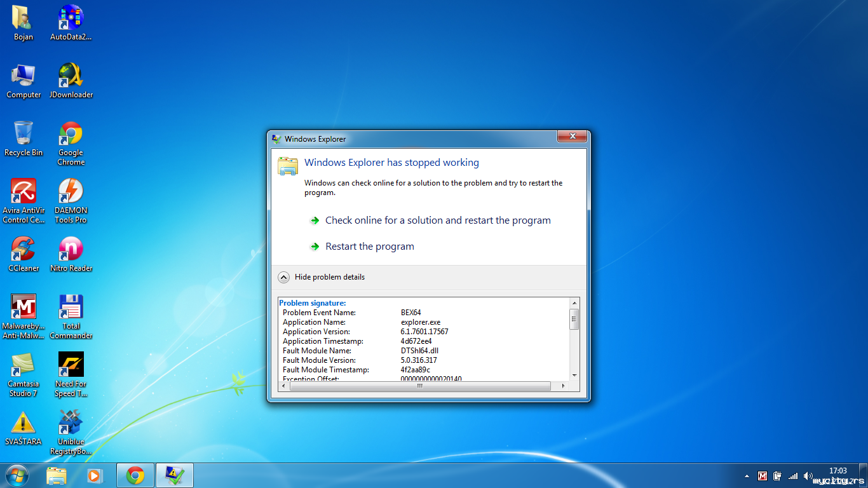868x488 pixels.
Task: Open the AutoData2 desktop shortcut
Action: point(71,23)
